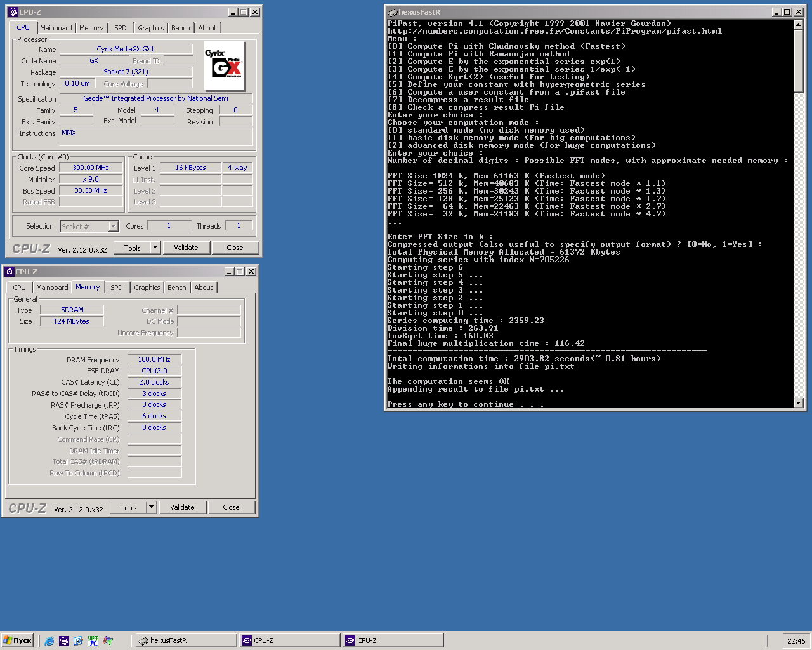Image resolution: width=812 pixels, height=650 pixels.
Task: Click 'Press any key to continue' text
Action: pyautogui.click(x=466, y=404)
